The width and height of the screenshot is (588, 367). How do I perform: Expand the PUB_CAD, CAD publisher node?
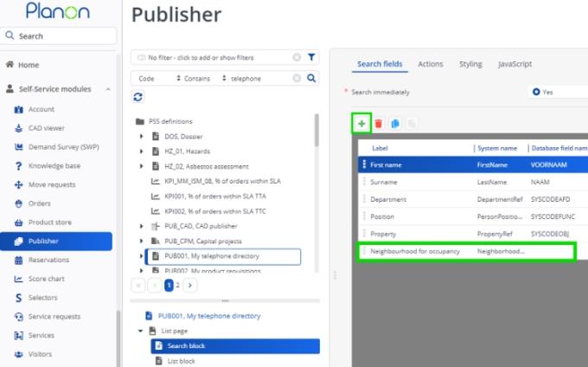pyautogui.click(x=141, y=226)
